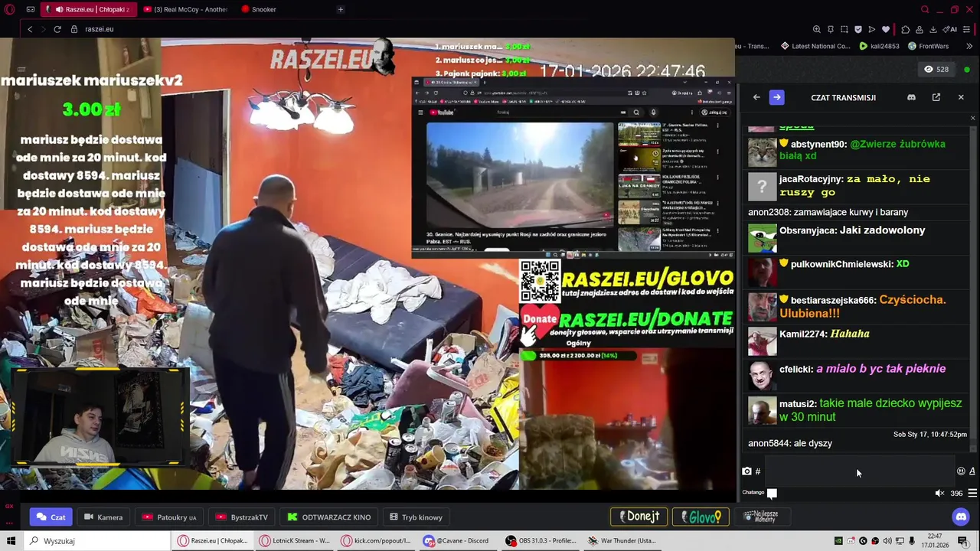Pop out the stream chat
The height and width of the screenshot is (551, 980).
pyautogui.click(x=936, y=97)
